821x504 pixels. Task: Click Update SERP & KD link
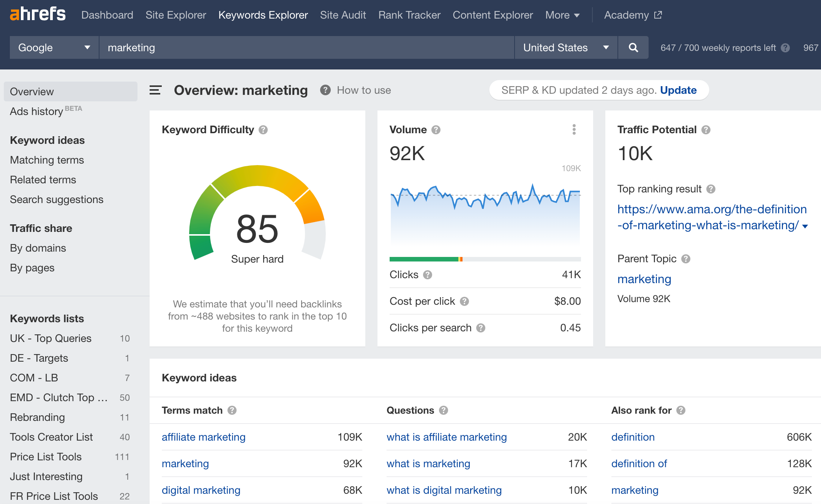tap(678, 90)
